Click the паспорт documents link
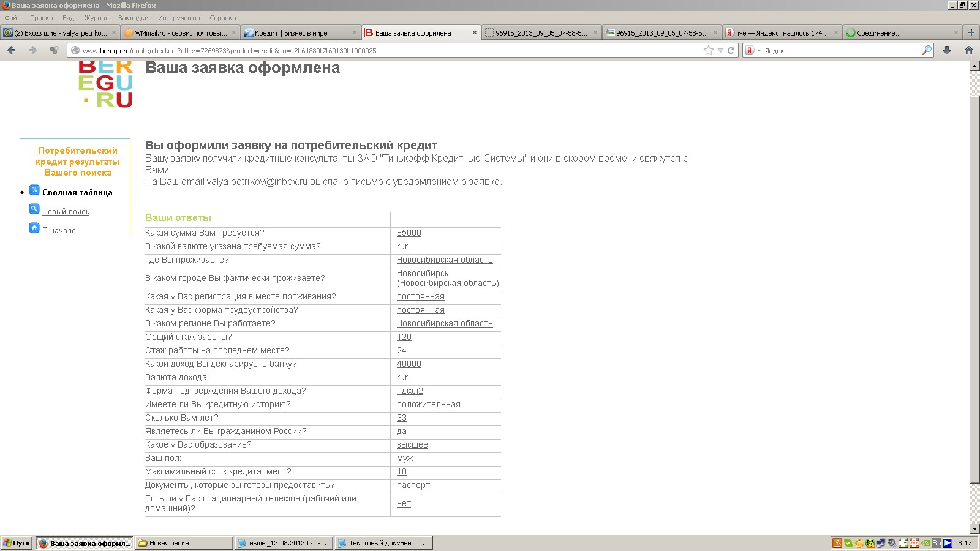980x551 pixels. (413, 485)
